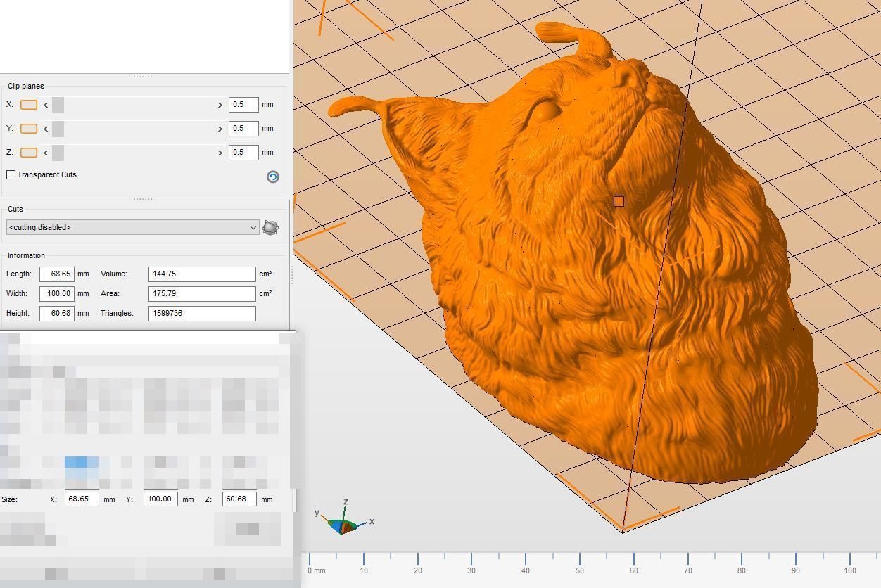Click the X clip plane slider thumb
Image resolution: width=881 pixels, height=588 pixels.
(58, 105)
